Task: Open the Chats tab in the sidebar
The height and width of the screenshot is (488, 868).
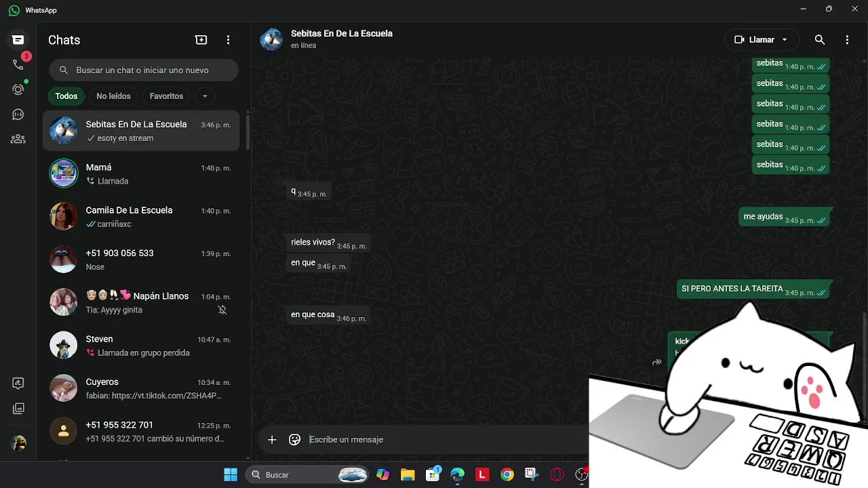Action: point(18,40)
